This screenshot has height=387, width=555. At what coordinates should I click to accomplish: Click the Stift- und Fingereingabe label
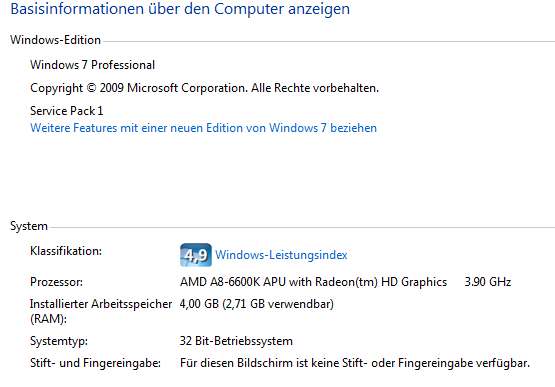(x=95, y=363)
